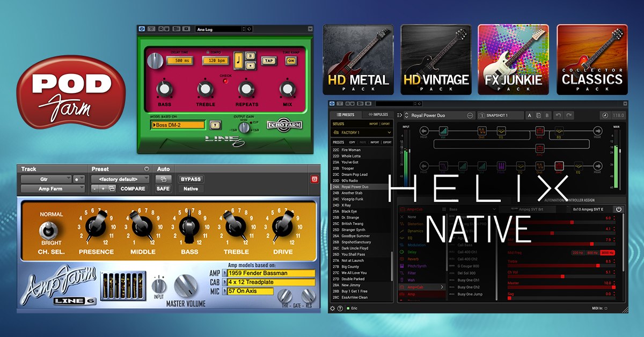Open preset options ellipsis beside Royal Power Duo

[x=470, y=115]
